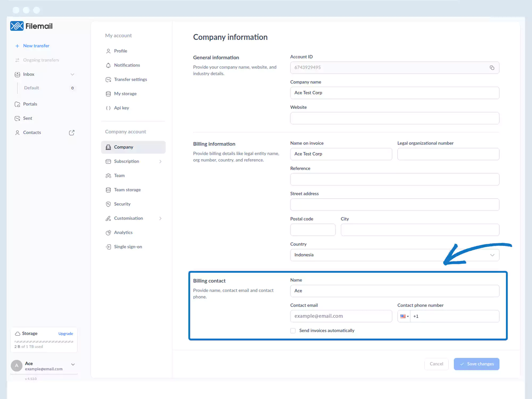Open phone country flag selector

tap(404, 316)
